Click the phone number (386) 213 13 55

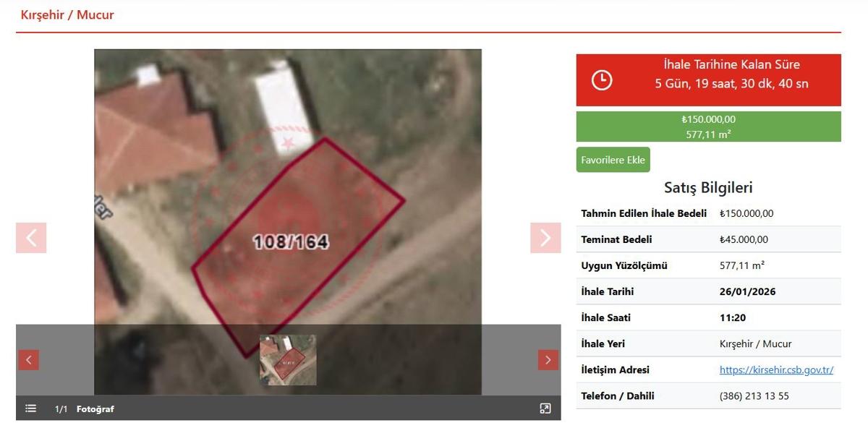tap(754, 395)
